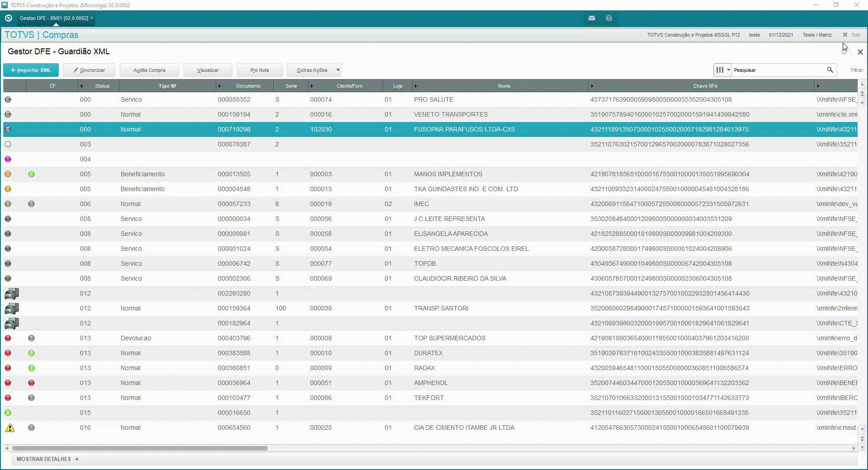Sort by the Loja column header
The image size is (868, 470).
coord(397,86)
